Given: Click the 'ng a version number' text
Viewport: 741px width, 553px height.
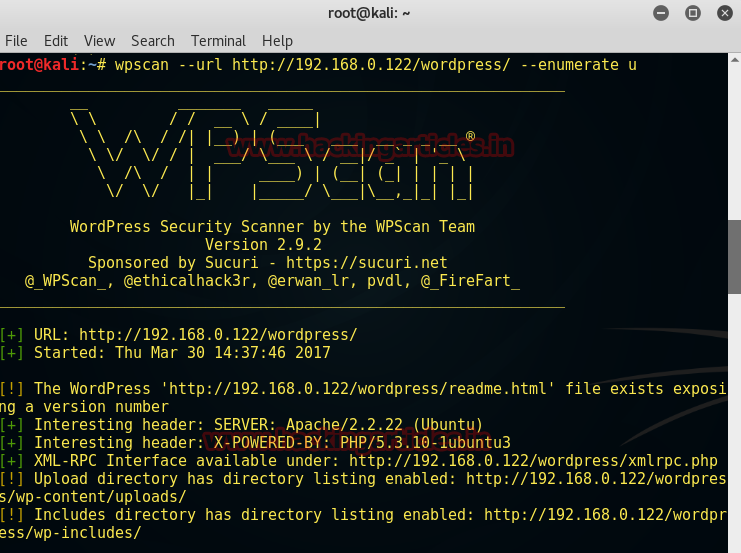Looking at the screenshot, I should (84, 407).
